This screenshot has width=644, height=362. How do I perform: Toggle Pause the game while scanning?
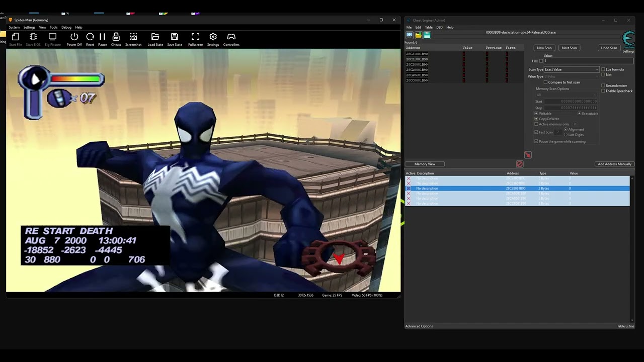(536, 142)
